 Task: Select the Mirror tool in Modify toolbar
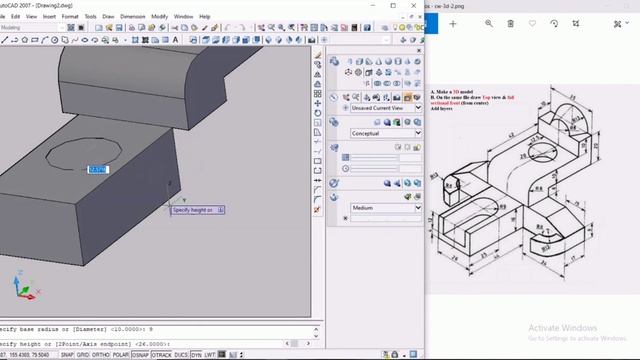point(318,75)
